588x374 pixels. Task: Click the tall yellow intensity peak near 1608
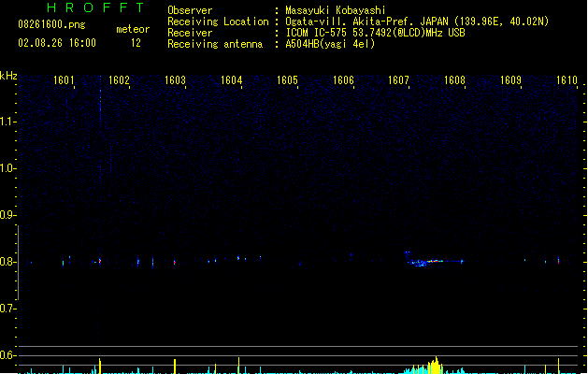[x=435, y=366]
